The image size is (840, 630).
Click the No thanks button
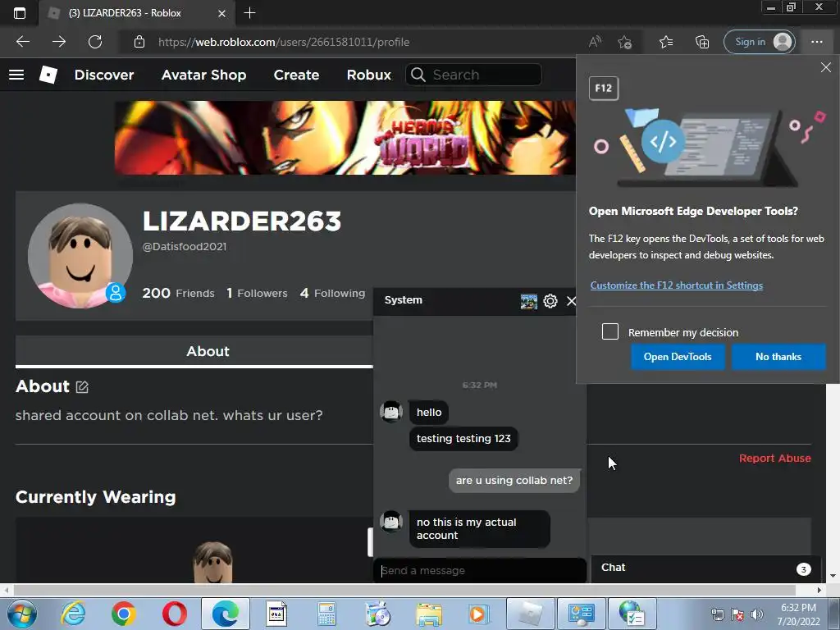[x=778, y=357]
